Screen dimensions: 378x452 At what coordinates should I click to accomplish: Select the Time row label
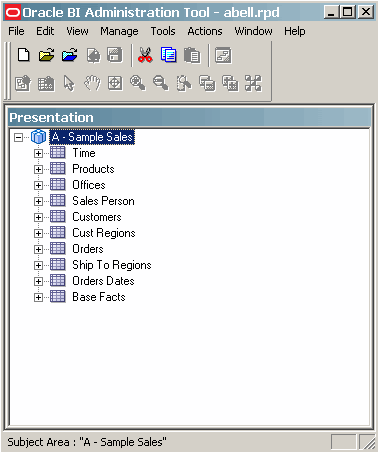coord(84,153)
